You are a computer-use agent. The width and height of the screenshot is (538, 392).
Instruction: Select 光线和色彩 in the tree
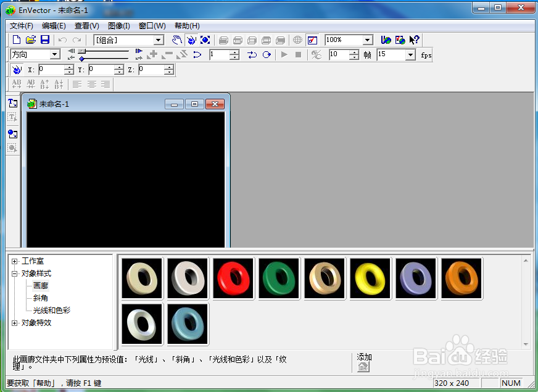click(52, 311)
